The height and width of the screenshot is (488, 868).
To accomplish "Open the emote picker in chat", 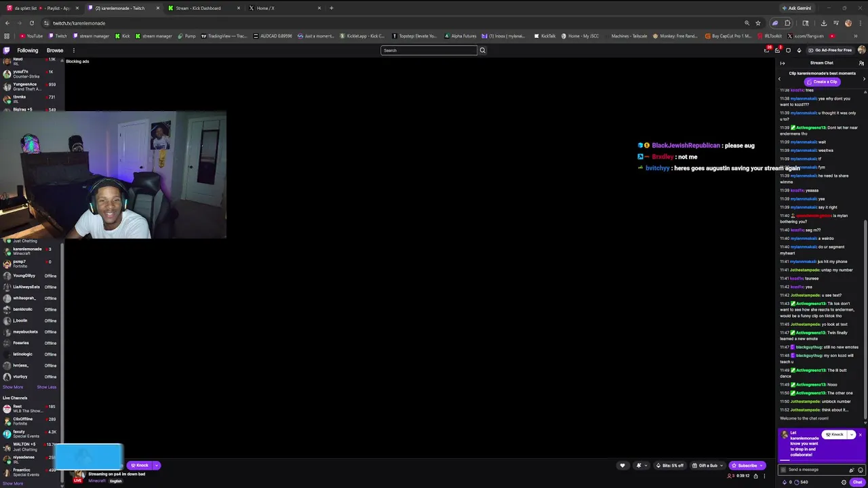I will tap(861, 470).
